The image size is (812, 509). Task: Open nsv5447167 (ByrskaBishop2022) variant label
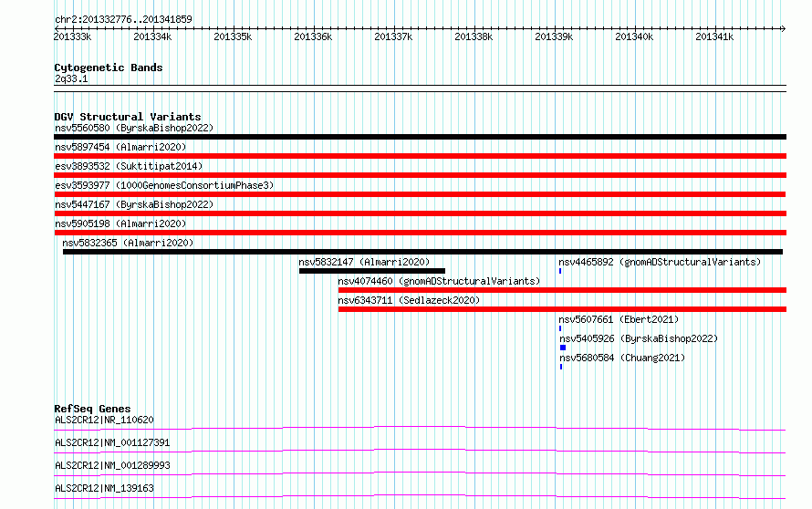[x=134, y=204]
